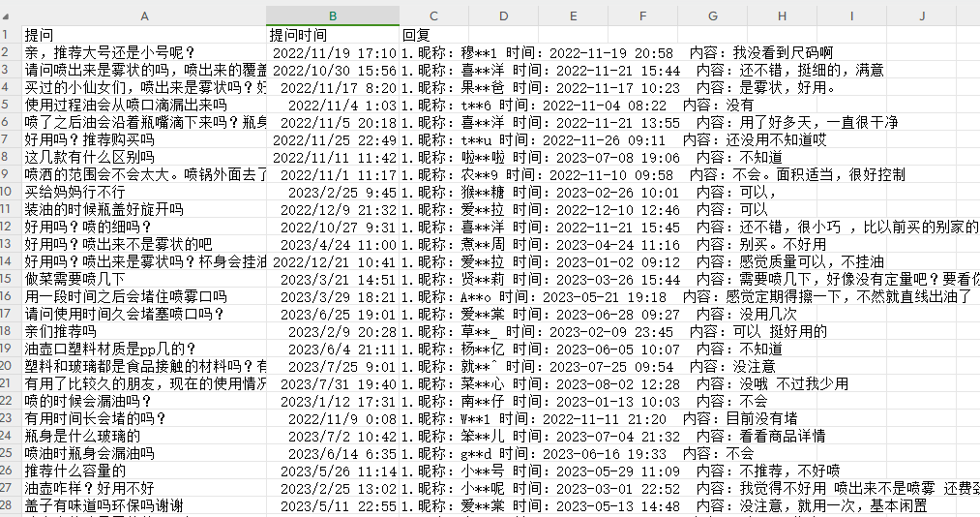Select column A header
980x517 pixels.
[x=144, y=15]
